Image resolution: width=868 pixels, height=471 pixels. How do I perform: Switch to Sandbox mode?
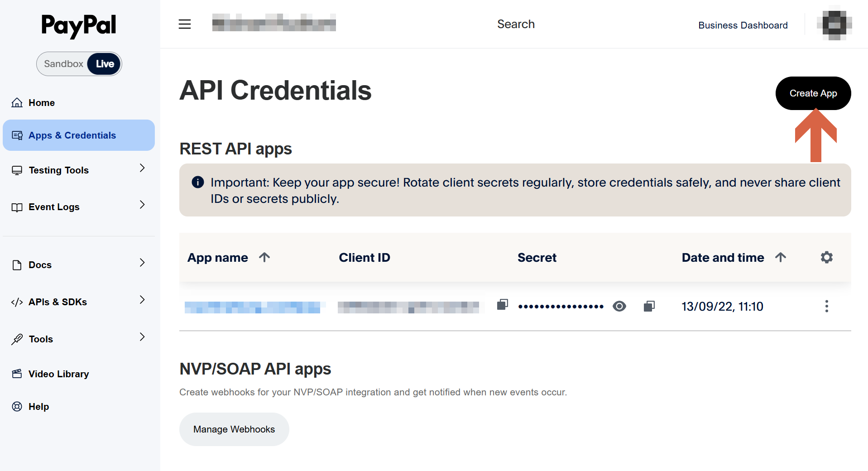(x=64, y=64)
